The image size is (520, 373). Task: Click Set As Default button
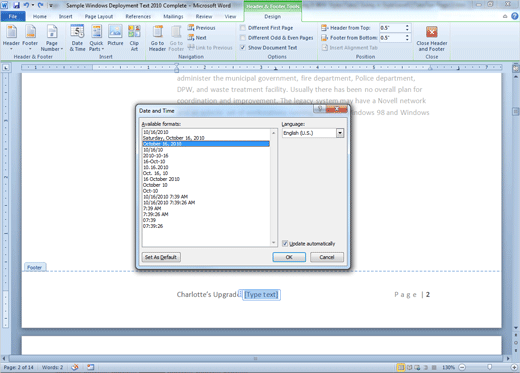[x=161, y=257]
